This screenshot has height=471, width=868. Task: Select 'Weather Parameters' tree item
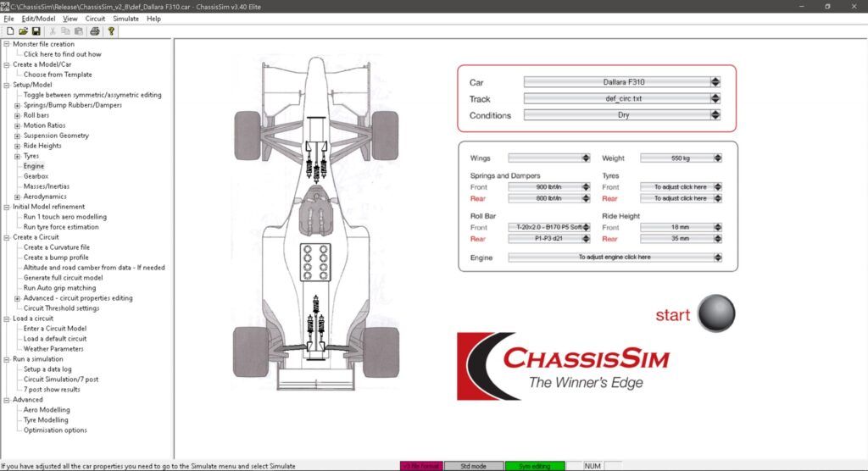click(x=53, y=349)
